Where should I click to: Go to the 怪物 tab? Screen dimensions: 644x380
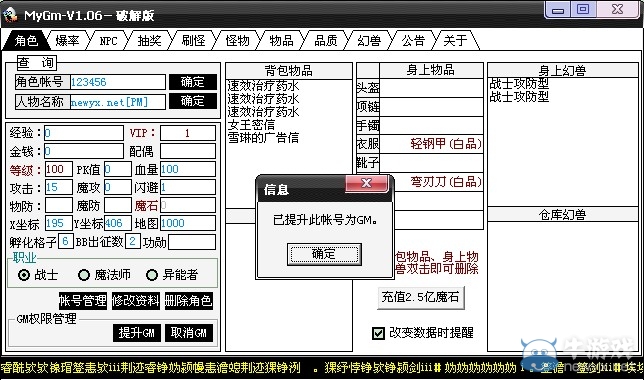[237, 40]
